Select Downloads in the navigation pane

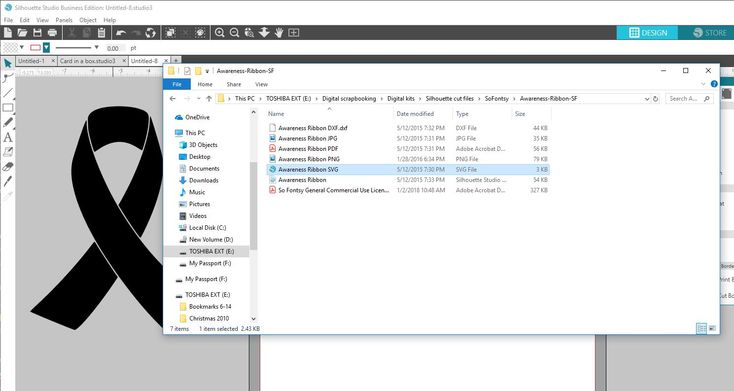204,180
